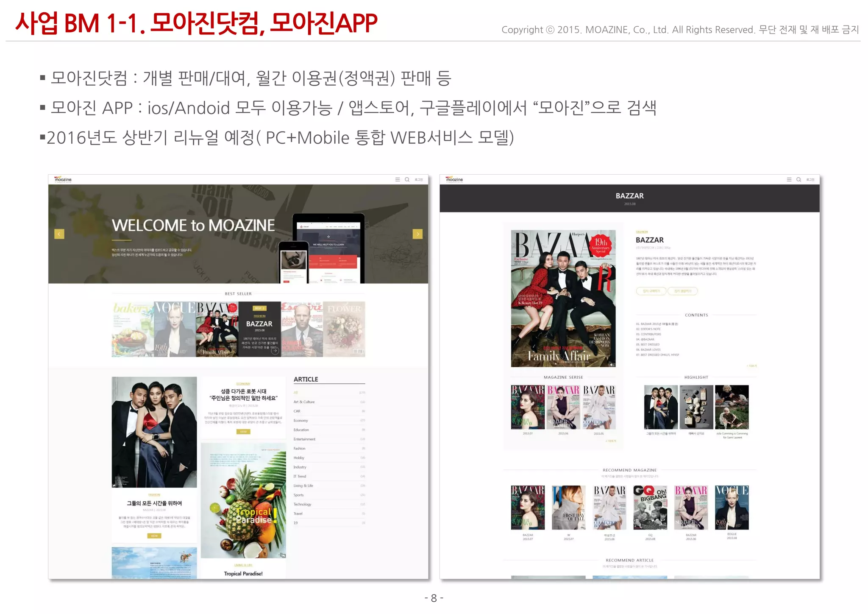Open hamburger menu on BAZZAR detail page
This screenshot has width=868, height=614.
point(789,179)
